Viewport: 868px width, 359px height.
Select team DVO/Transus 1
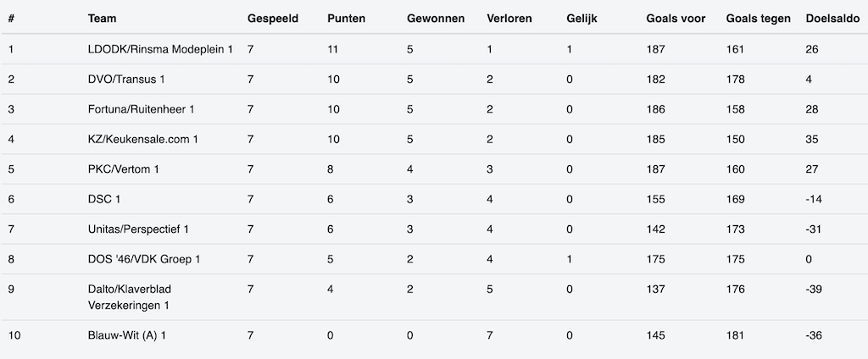pyautogui.click(x=126, y=80)
